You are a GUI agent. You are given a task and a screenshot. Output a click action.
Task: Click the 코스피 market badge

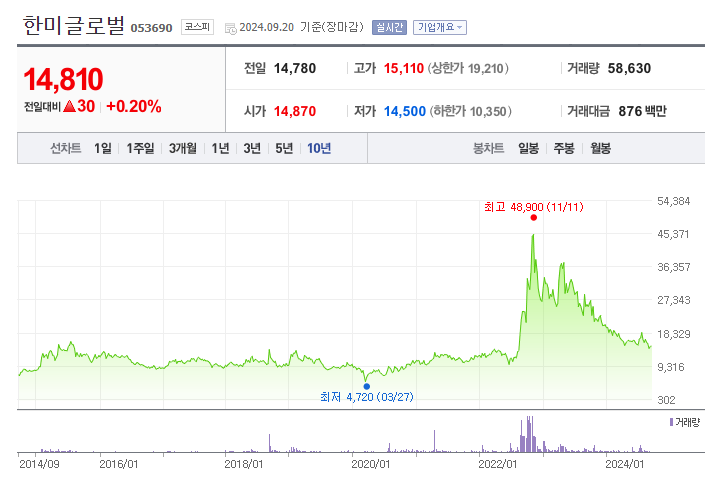(197, 27)
